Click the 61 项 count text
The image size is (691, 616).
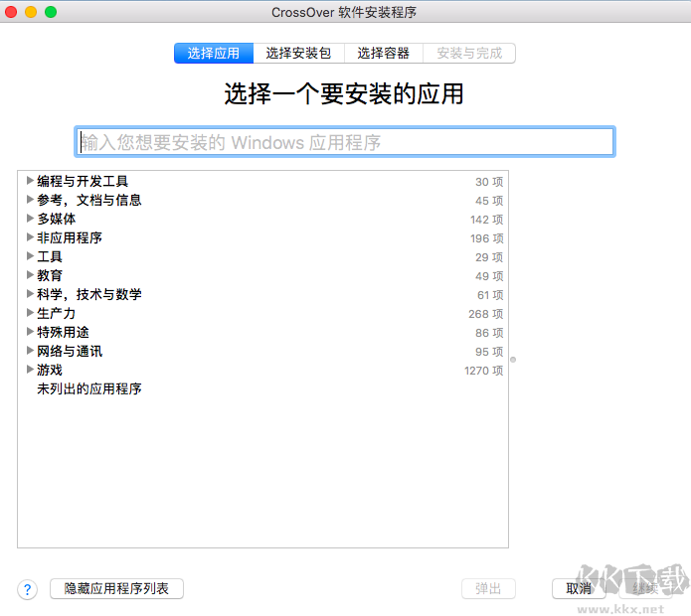click(490, 295)
